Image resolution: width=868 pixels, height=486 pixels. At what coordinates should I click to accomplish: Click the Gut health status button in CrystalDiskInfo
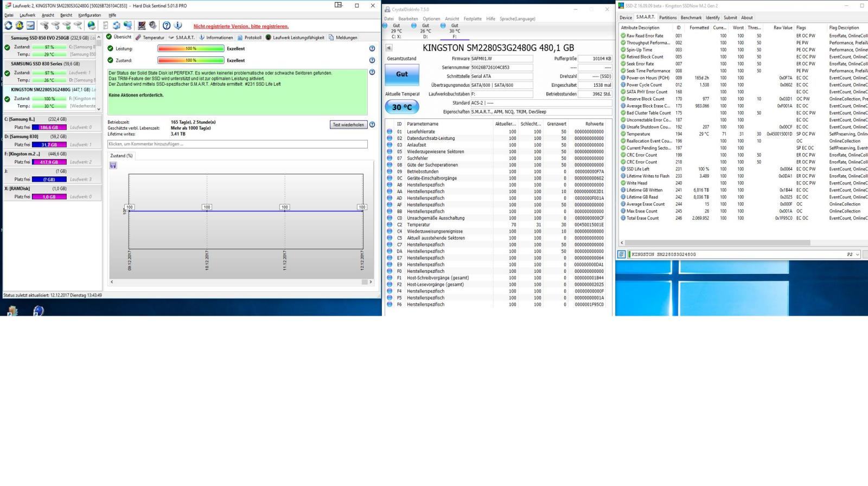(x=402, y=74)
